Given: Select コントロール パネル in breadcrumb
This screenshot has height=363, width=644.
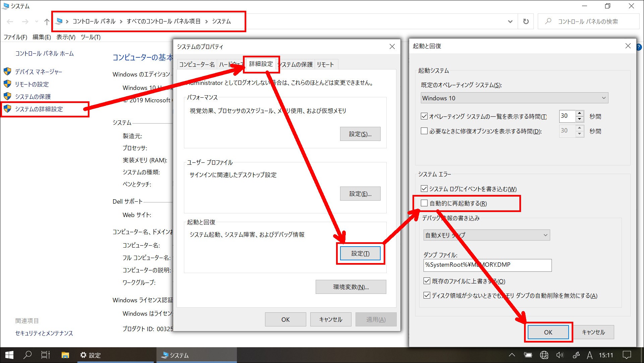Looking at the screenshot, I should pyautogui.click(x=94, y=21).
